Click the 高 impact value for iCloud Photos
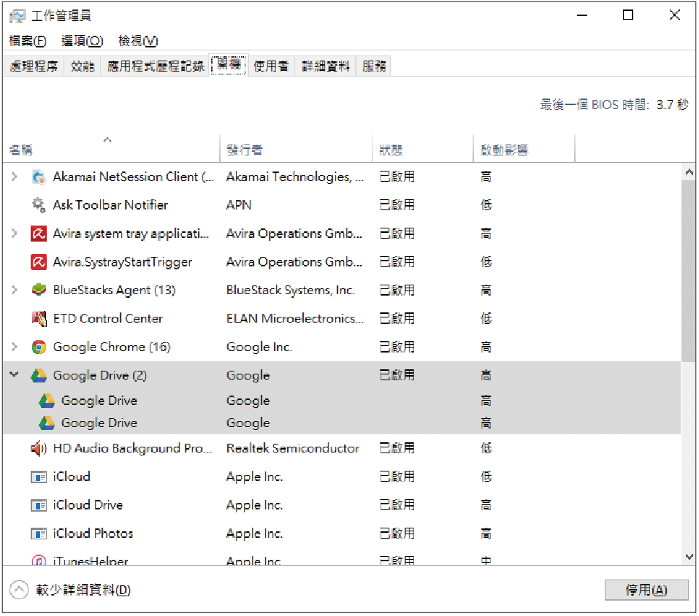The height and width of the screenshot is (616, 699). pyautogui.click(x=486, y=534)
